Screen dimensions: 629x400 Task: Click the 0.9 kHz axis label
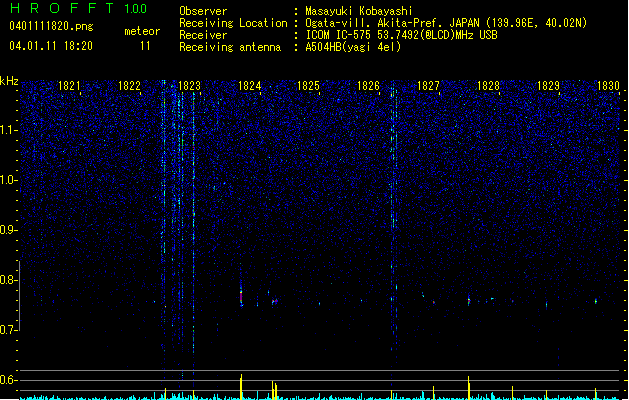click(x=8, y=230)
